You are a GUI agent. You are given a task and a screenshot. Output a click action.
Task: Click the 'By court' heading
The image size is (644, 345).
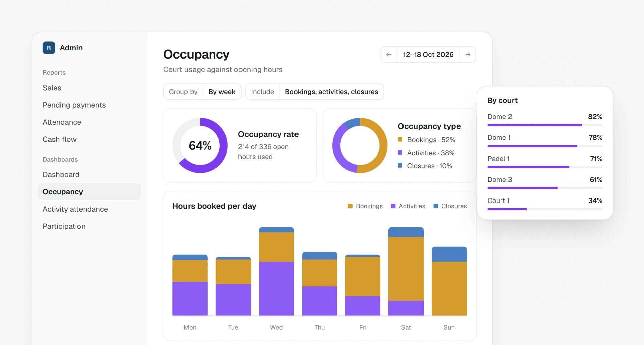click(x=502, y=101)
